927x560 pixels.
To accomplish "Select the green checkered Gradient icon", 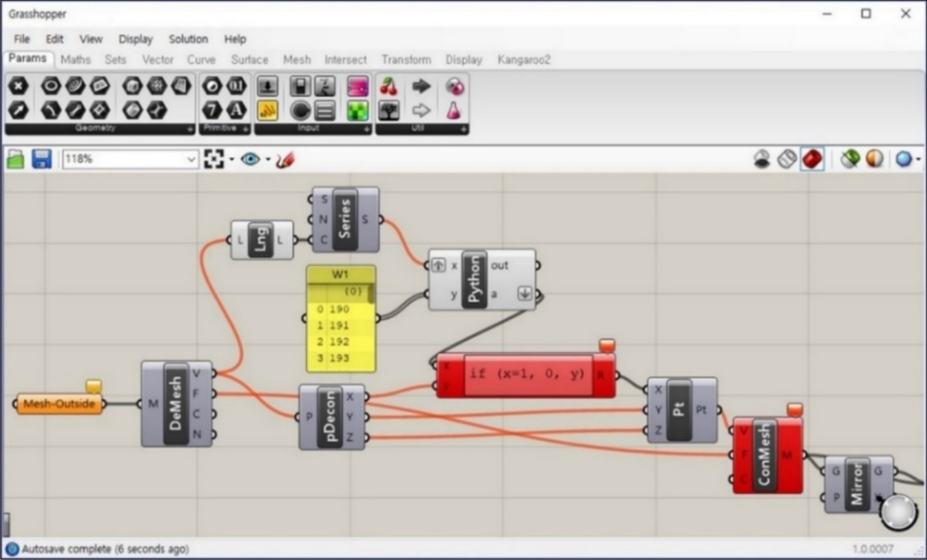I will 357,111.
